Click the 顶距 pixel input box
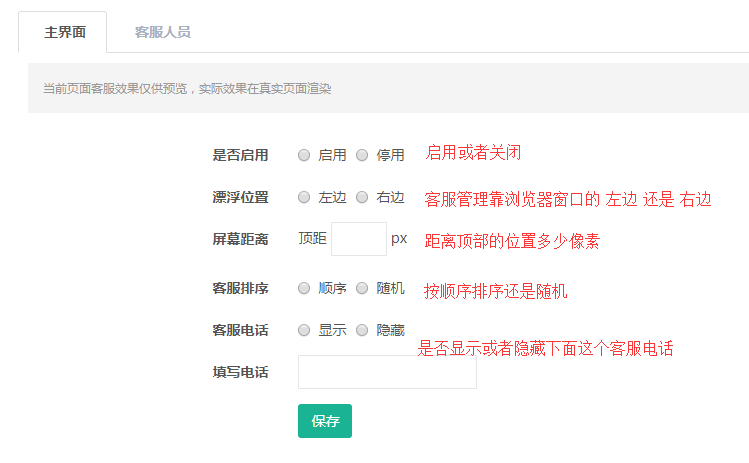This screenshot has width=749, height=463. (x=358, y=239)
